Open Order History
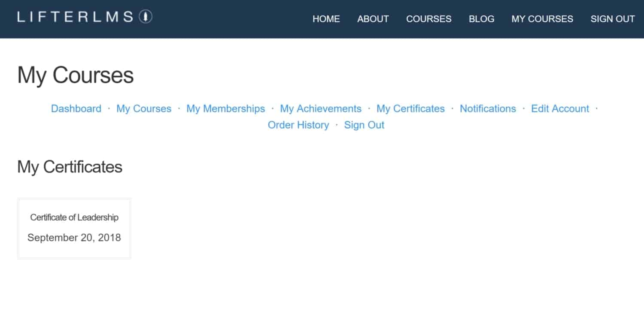 pos(298,125)
